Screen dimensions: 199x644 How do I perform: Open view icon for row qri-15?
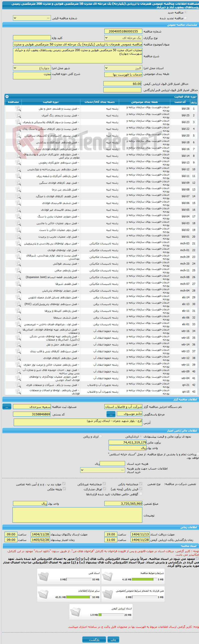18,392
